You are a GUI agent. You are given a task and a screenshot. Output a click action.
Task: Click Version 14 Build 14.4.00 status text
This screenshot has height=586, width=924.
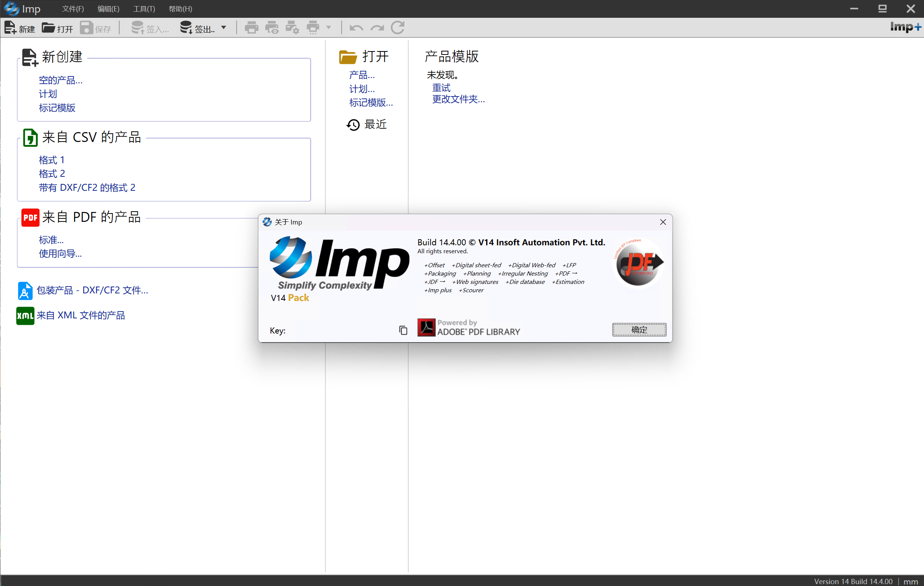(x=853, y=581)
